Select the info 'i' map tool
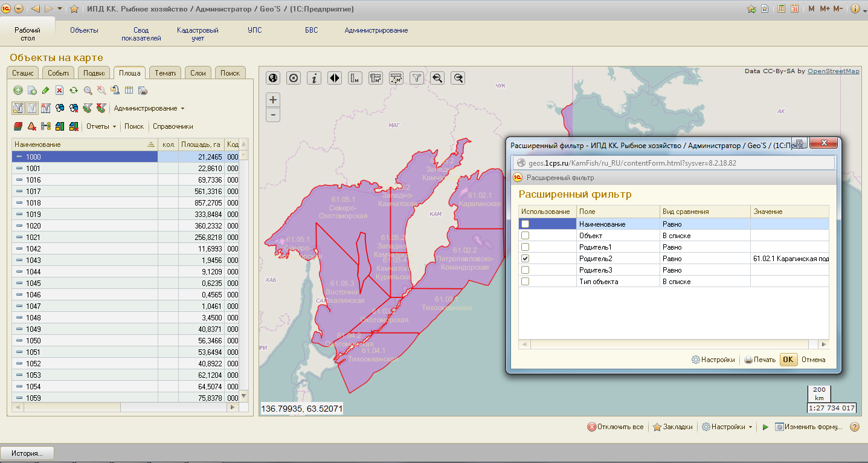This screenshot has height=463, width=868. pyautogui.click(x=314, y=78)
